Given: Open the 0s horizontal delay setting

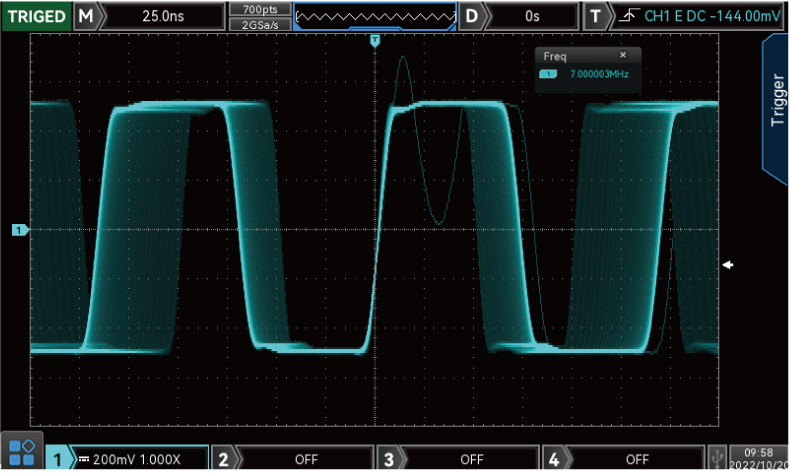Looking at the screenshot, I should pyautogui.click(x=531, y=16).
